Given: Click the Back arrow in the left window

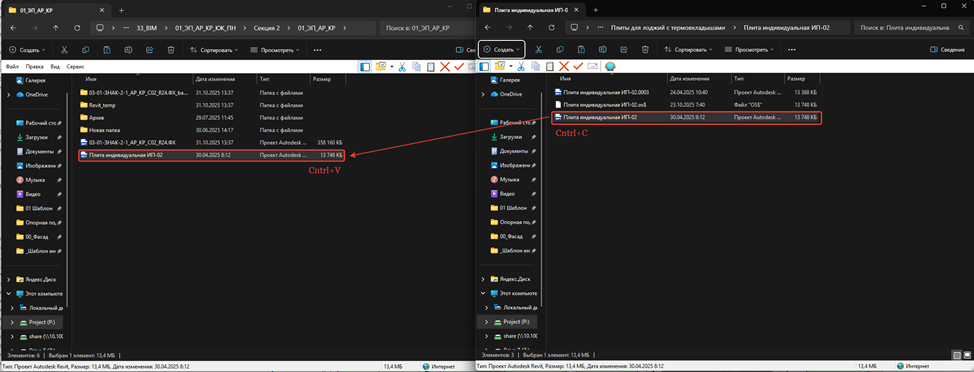Looking at the screenshot, I should tap(13, 28).
